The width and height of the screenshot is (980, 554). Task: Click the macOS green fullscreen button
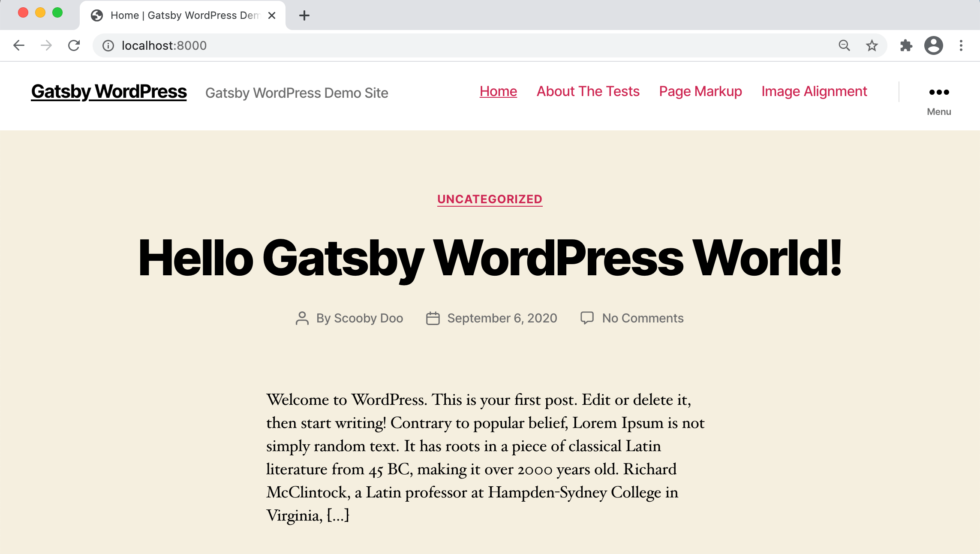[x=57, y=13]
